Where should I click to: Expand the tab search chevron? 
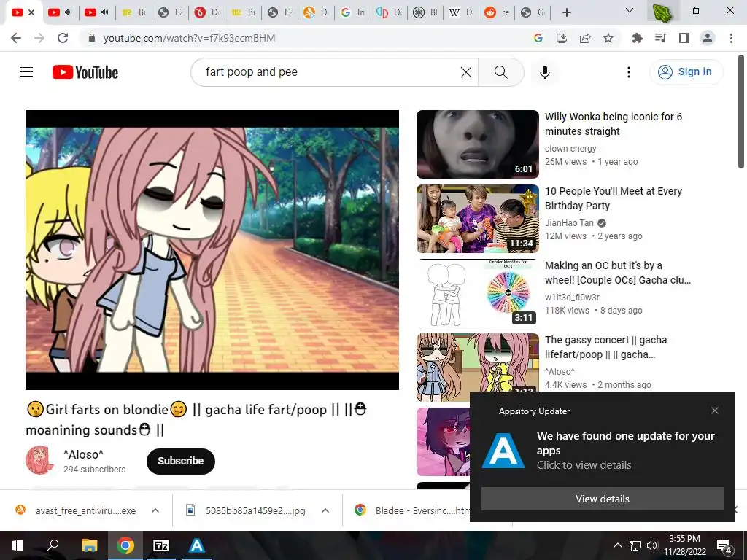click(x=630, y=10)
